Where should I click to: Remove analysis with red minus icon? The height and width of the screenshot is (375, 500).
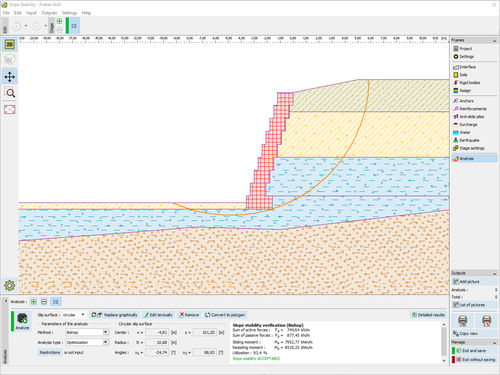tap(44, 302)
